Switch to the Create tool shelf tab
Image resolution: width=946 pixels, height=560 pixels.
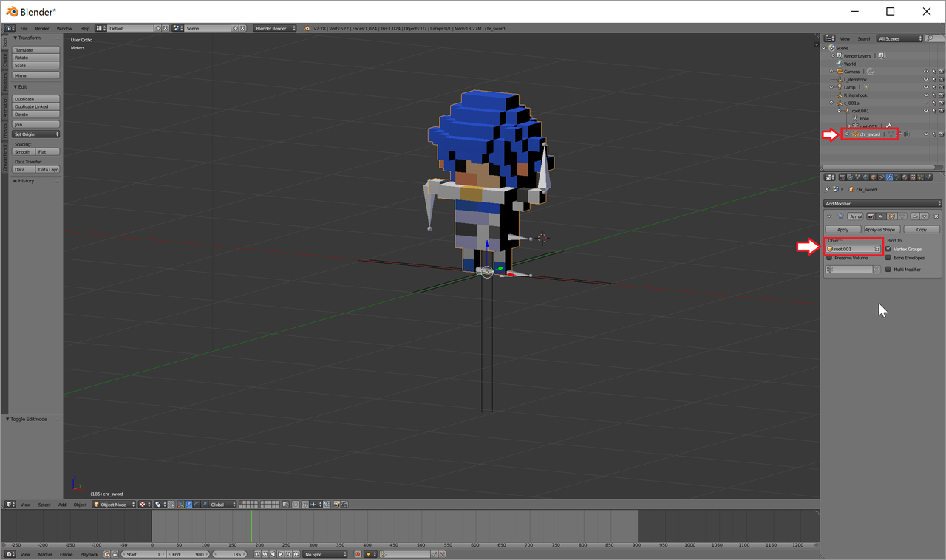pos(5,61)
